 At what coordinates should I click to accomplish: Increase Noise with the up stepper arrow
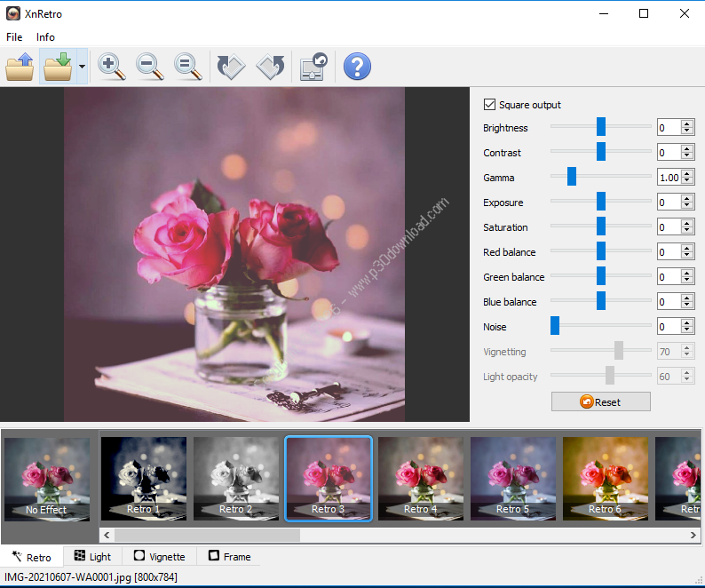coord(686,322)
